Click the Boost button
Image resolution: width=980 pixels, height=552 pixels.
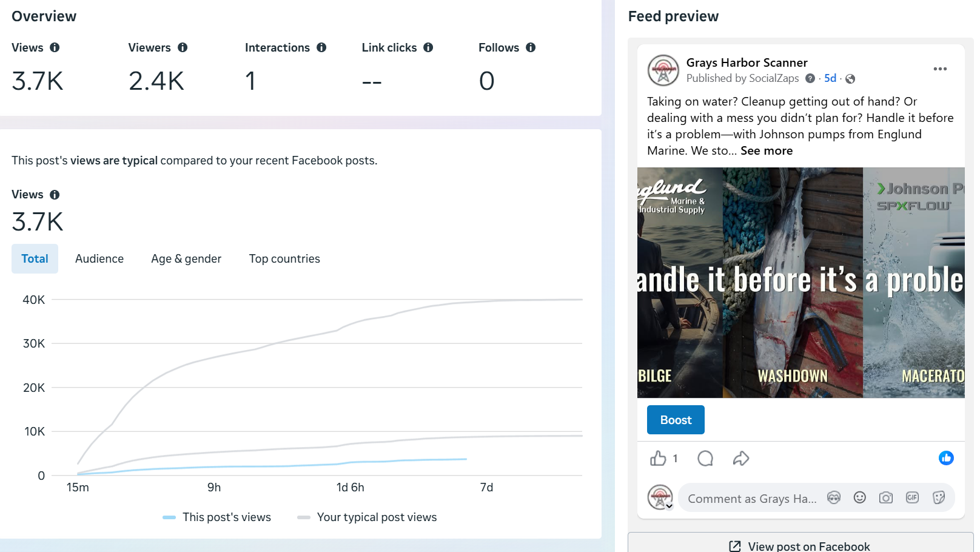pos(676,420)
